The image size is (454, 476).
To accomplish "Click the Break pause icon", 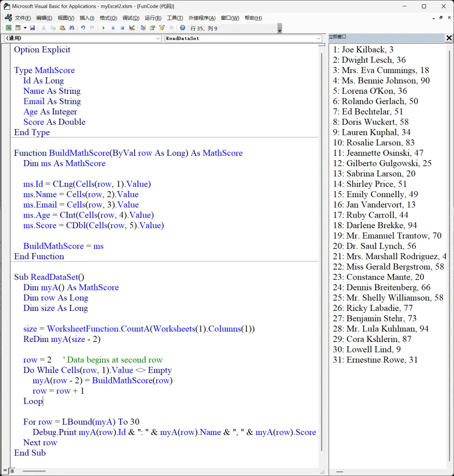I will 113,28.
